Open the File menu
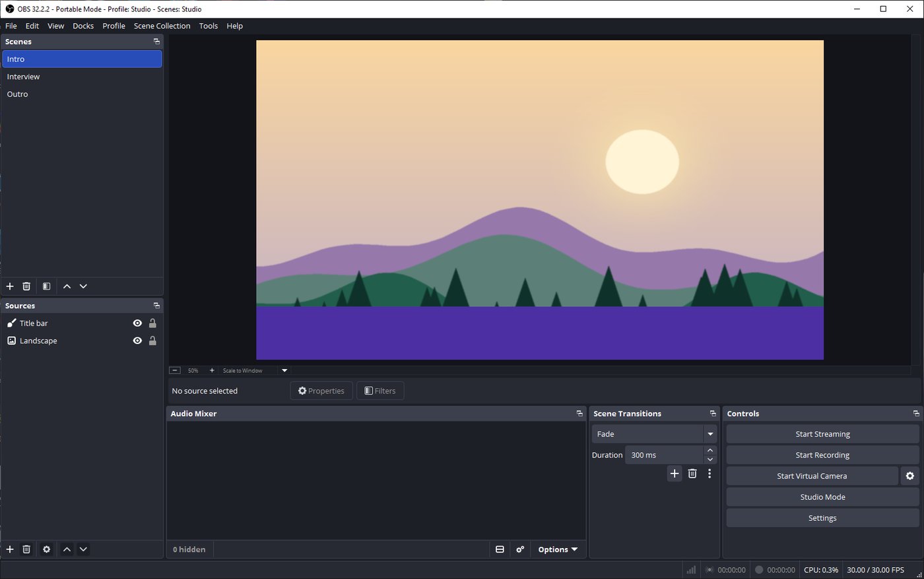Image resolution: width=924 pixels, height=579 pixels. pyautogui.click(x=11, y=26)
